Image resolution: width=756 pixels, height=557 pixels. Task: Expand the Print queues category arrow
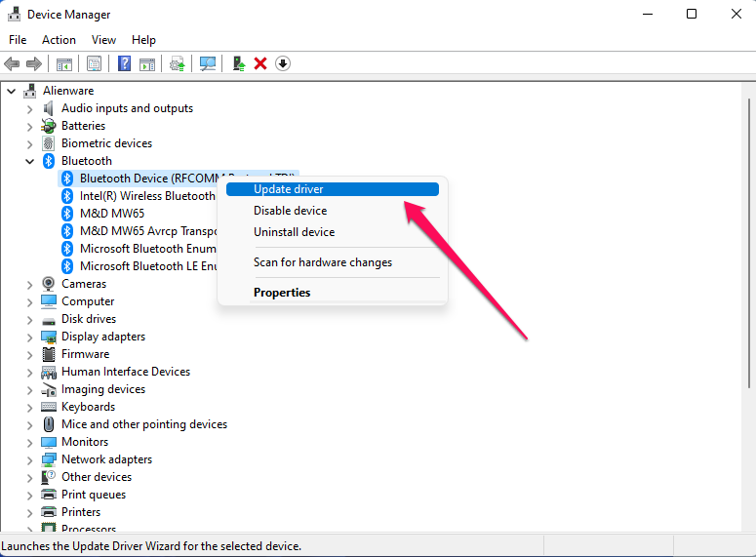(x=30, y=495)
